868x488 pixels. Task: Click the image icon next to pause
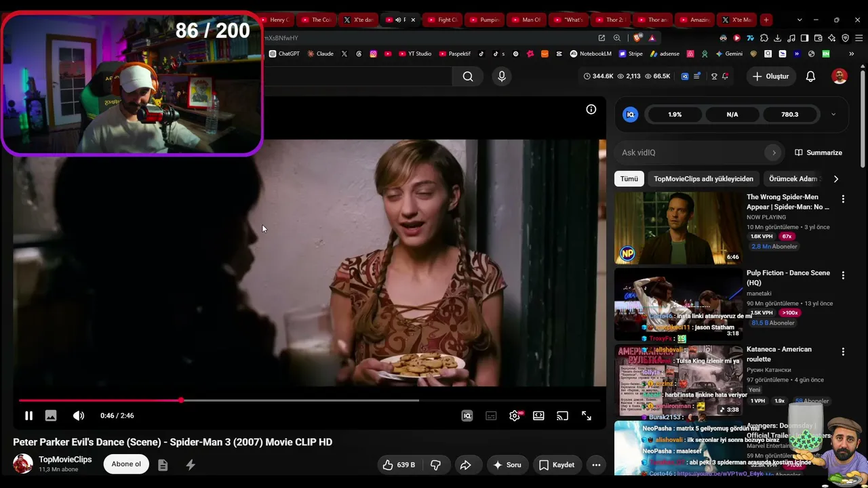point(51,415)
